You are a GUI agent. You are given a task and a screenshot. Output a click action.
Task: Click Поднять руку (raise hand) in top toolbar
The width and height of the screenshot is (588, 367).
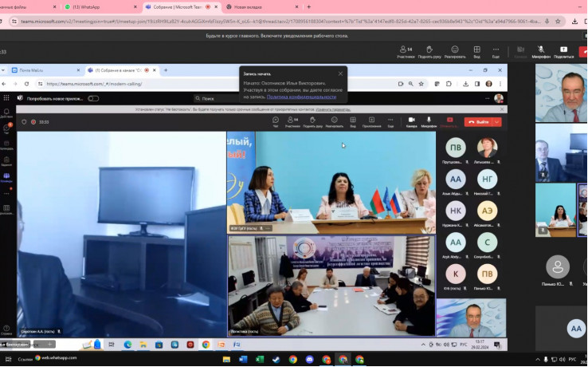point(429,51)
